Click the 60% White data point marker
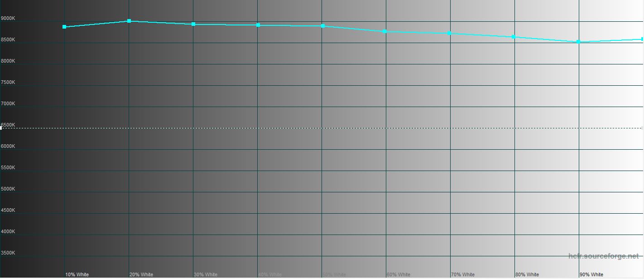Viewport: 644px width, 279px height. point(384,31)
